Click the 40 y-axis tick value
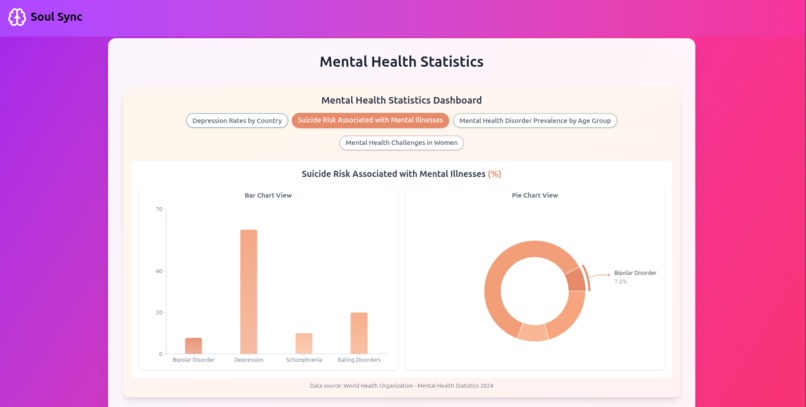 159,271
